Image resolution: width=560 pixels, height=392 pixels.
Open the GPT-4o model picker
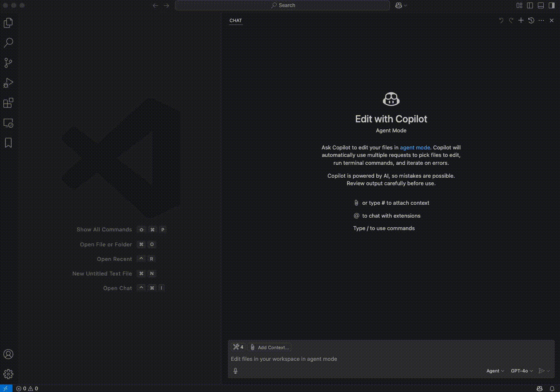[x=522, y=371]
